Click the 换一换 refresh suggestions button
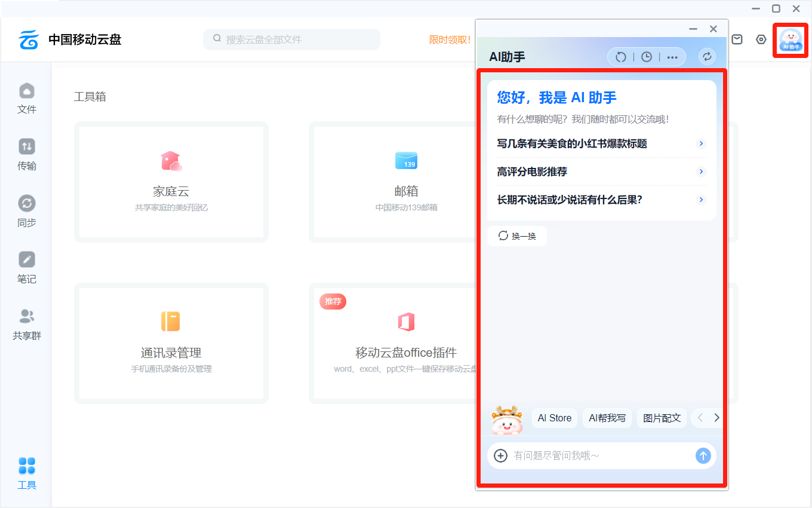This screenshot has width=812, height=508. pyautogui.click(x=517, y=236)
